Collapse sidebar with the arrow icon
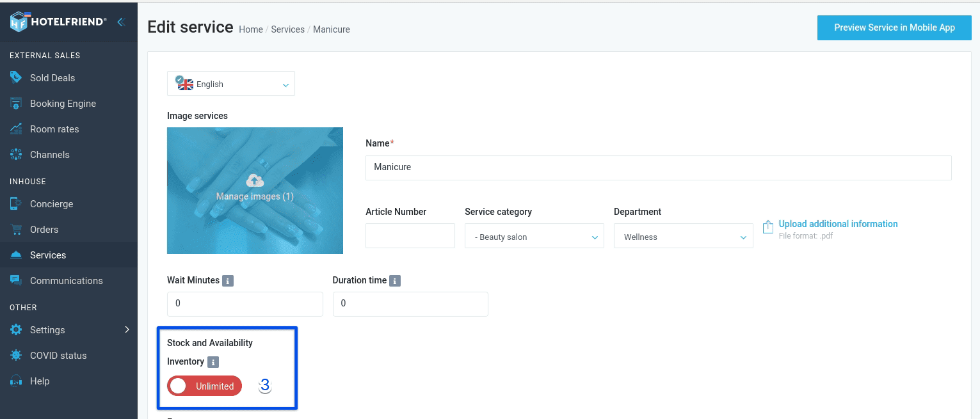980x419 pixels. [x=120, y=22]
